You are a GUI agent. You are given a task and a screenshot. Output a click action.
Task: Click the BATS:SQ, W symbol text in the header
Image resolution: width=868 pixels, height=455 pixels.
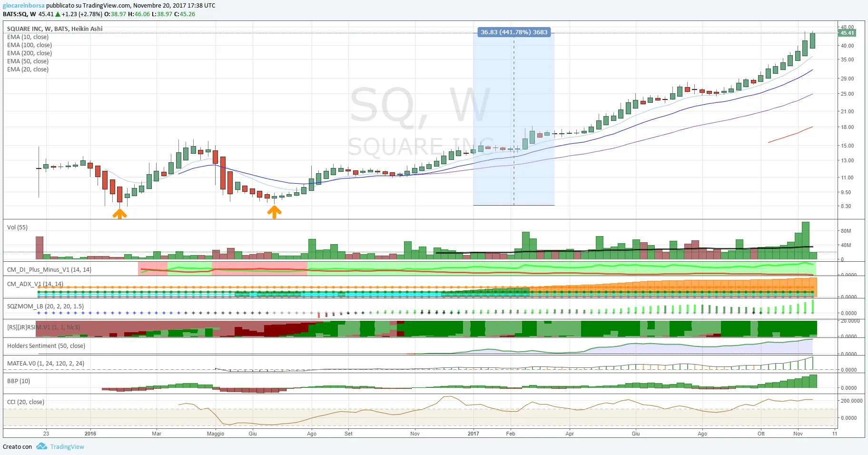pyautogui.click(x=20, y=14)
